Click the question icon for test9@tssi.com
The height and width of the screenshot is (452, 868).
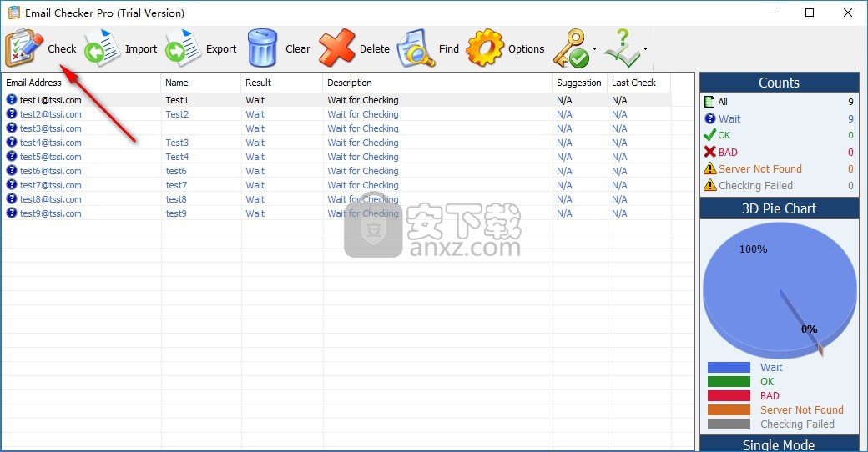[12, 213]
